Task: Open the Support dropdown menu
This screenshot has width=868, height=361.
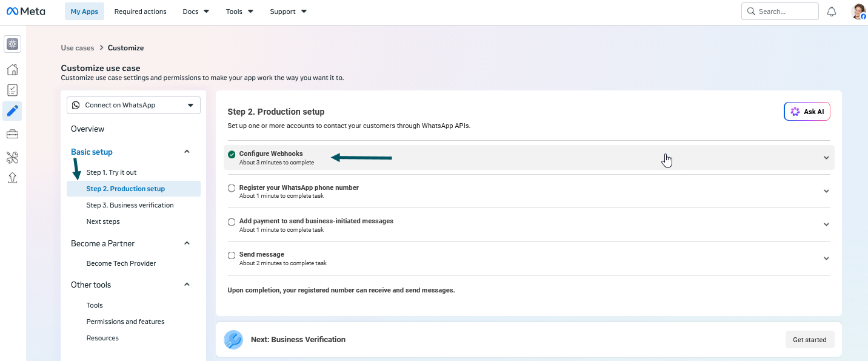Action: [x=288, y=12]
